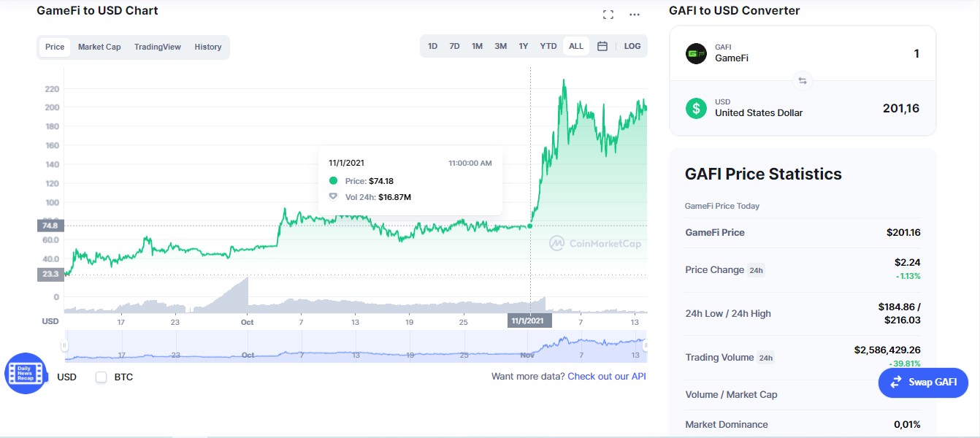Screen dimensions: 980x438
Task: Click the price change value $2.24
Action: [x=908, y=262]
